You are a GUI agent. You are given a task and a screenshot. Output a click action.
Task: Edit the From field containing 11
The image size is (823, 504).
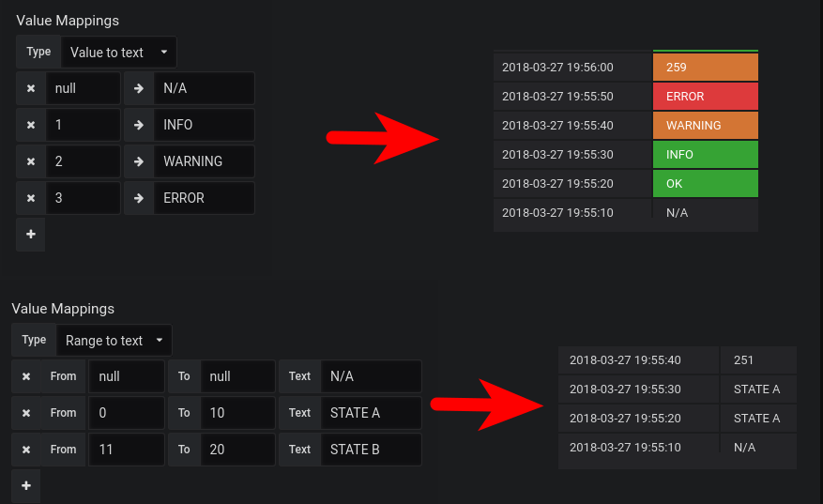[126, 450]
